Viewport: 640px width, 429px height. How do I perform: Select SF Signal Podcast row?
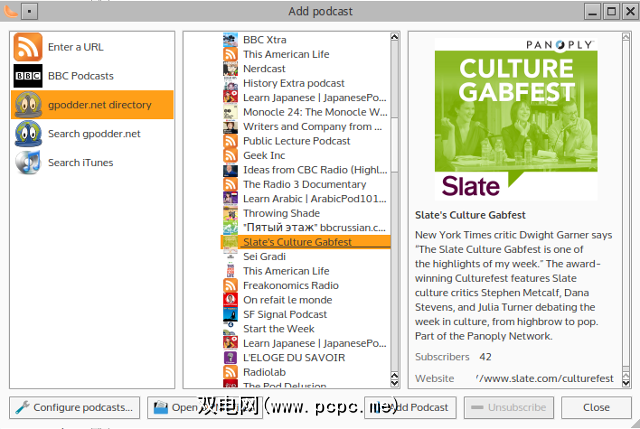[x=306, y=314]
